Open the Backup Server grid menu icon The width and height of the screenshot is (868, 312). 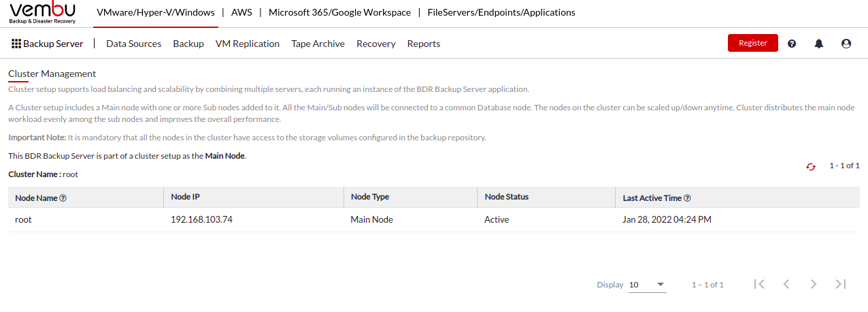16,44
